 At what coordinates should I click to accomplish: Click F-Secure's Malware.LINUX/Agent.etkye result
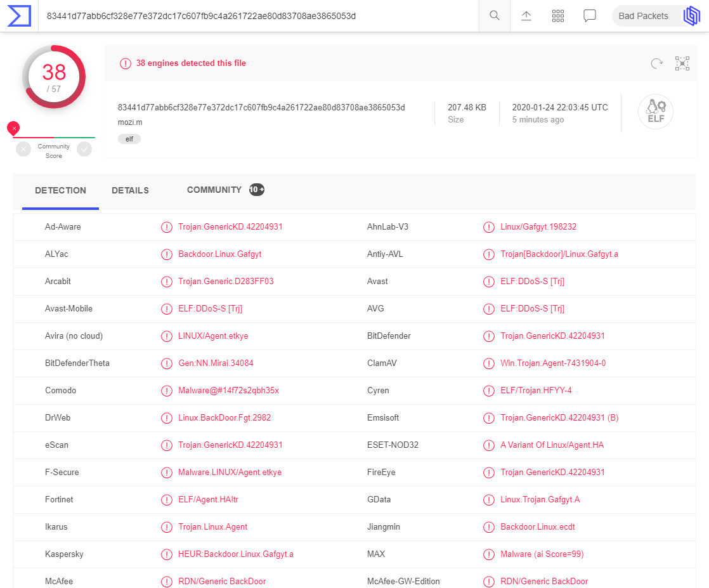[x=230, y=472]
